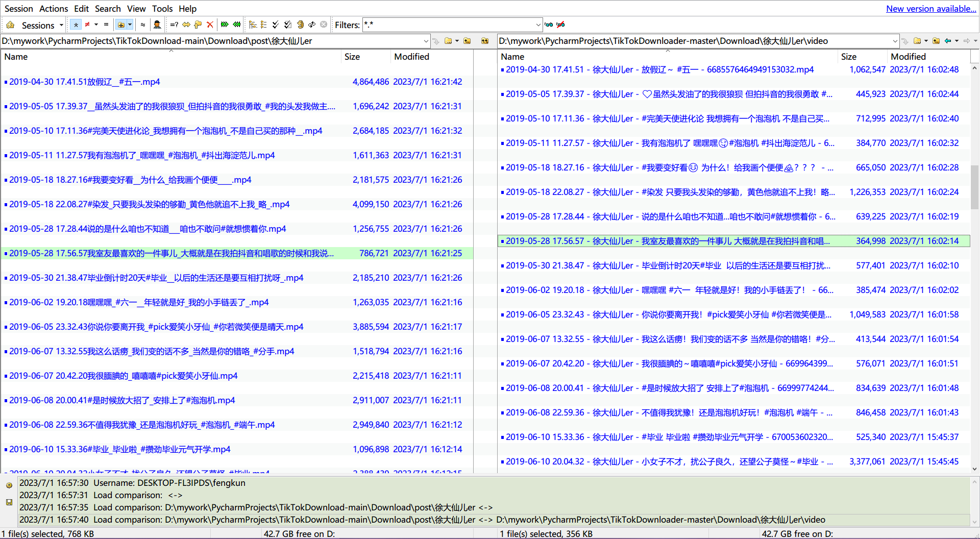Click the back navigation arrow on the right toolbar
The width and height of the screenshot is (980, 539).
coord(947,41)
